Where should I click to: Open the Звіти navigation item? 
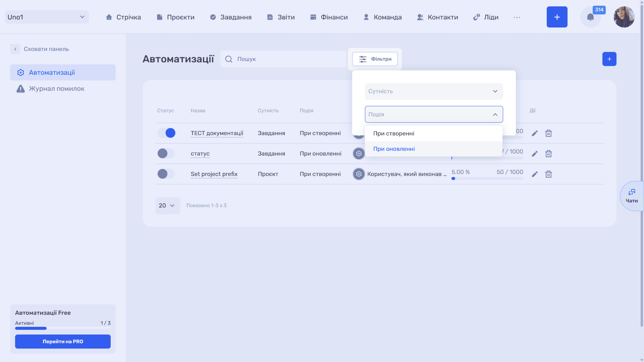(281, 17)
